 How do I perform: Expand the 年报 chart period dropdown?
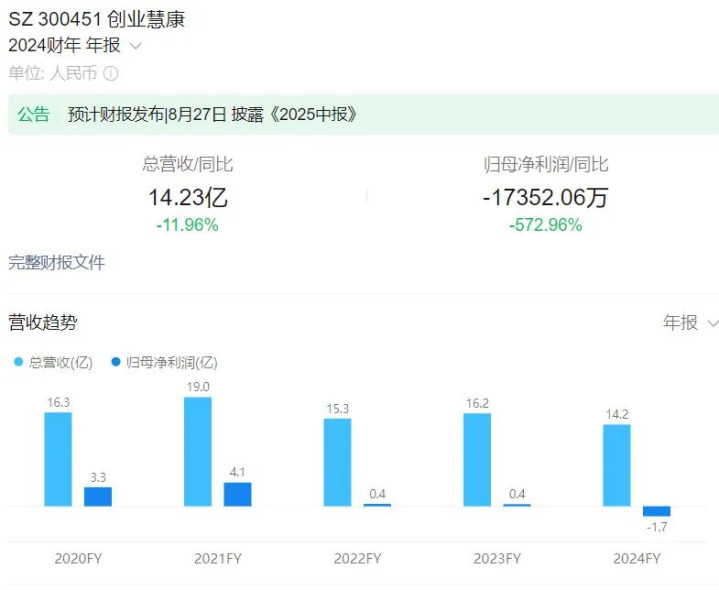click(x=690, y=323)
